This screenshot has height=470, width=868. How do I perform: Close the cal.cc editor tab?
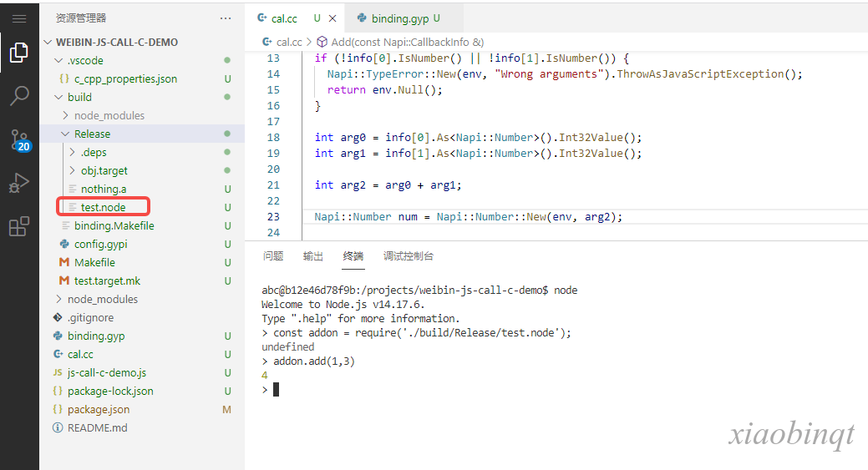click(332, 18)
